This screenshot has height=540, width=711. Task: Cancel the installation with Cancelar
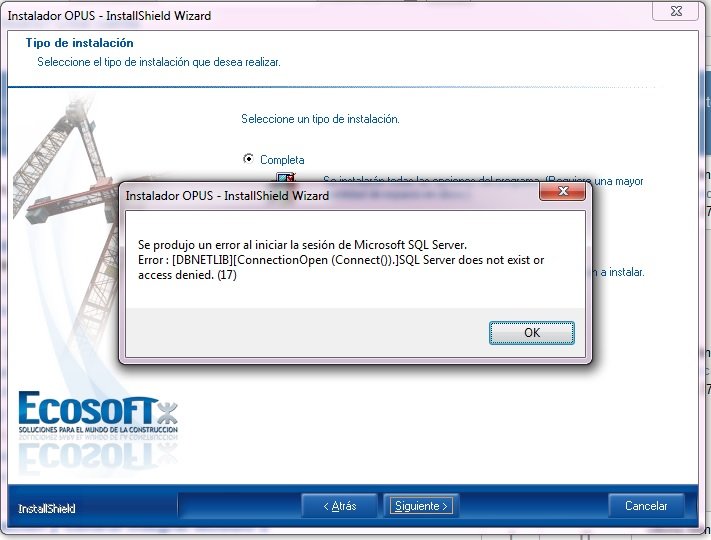646,506
